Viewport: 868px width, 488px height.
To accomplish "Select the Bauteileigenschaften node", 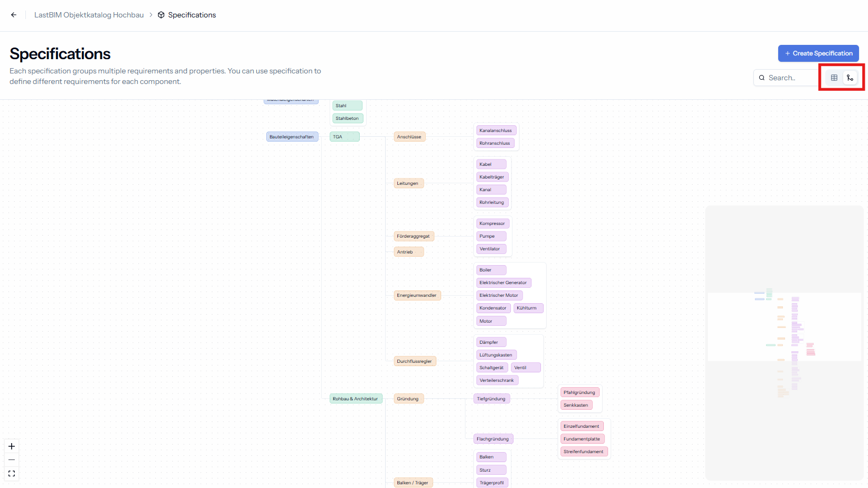I will (292, 137).
